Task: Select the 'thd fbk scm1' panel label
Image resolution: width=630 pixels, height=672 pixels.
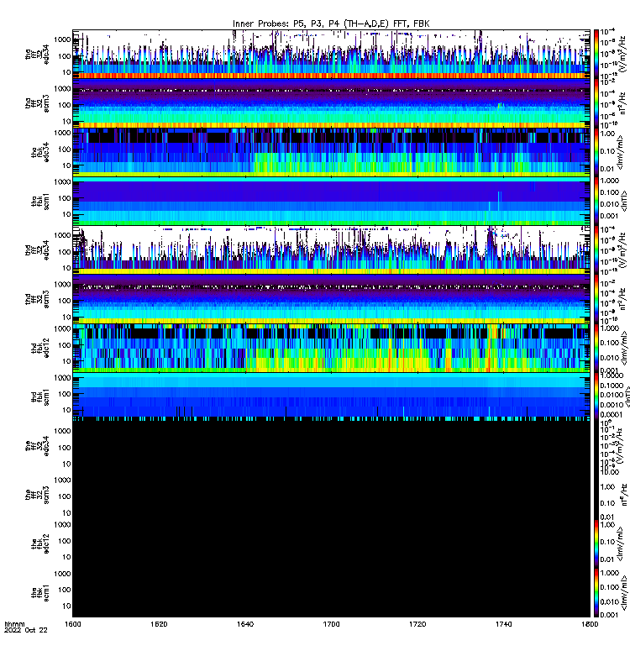Action: 40,397
